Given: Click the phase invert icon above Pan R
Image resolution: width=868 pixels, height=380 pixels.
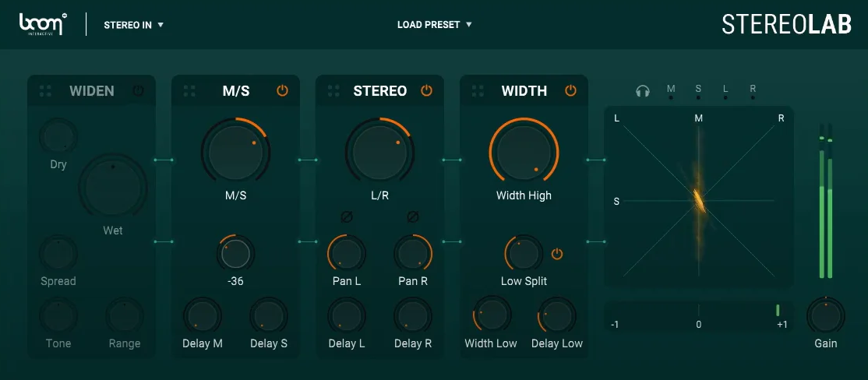Looking at the screenshot, I should coord(413,217).
